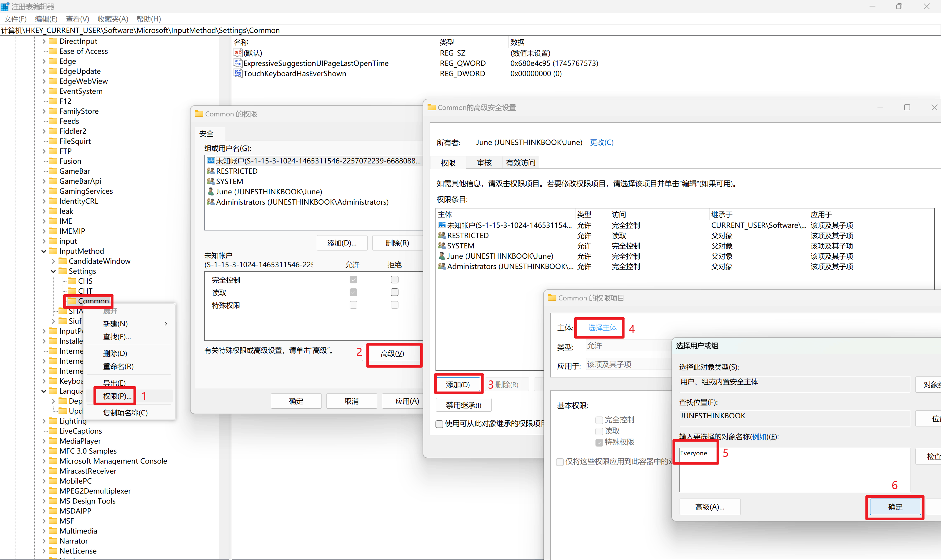The height and width of the screenshot is (560, 941).
Task: Click the 选择主体 link
Action: (x=602, y=328)
